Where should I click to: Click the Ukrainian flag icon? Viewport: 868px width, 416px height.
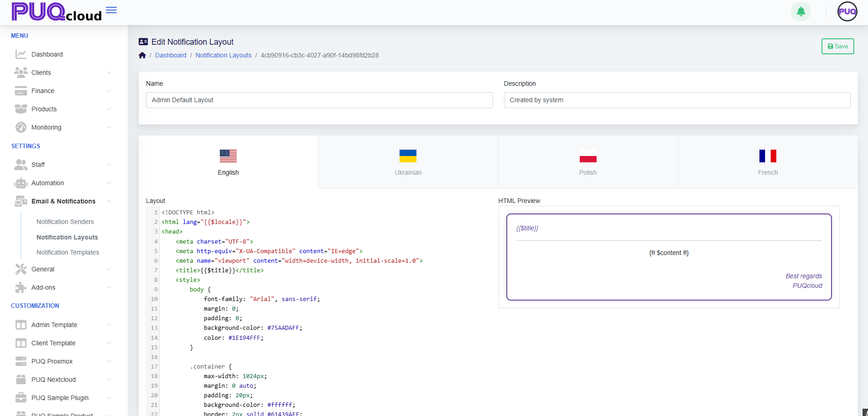click(x=408, y=156)
